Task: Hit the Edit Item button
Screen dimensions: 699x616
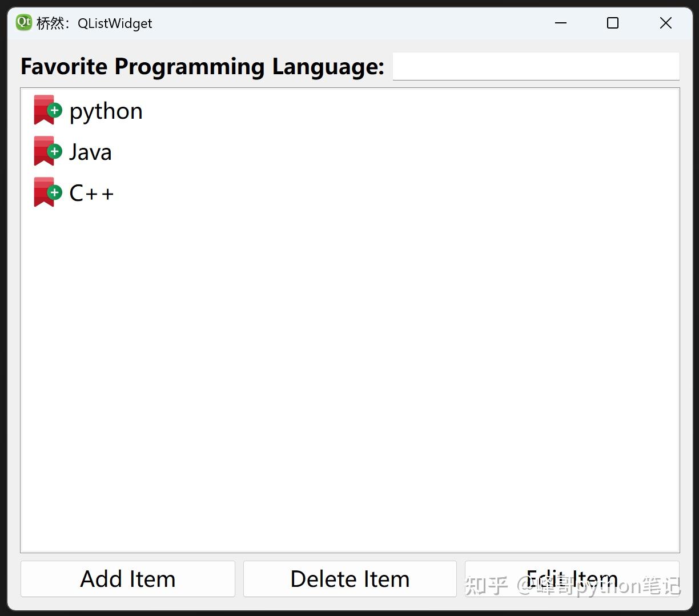Action: (x=572, y=579)
